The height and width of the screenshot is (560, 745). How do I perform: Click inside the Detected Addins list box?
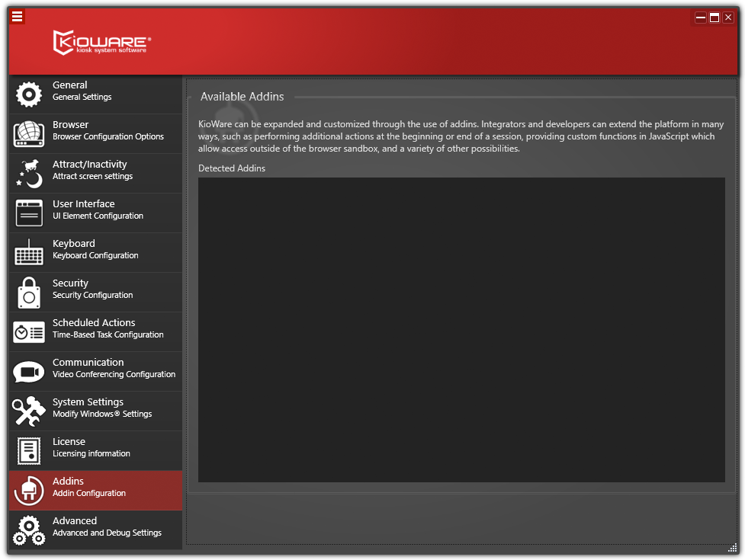tap(461, 330)
